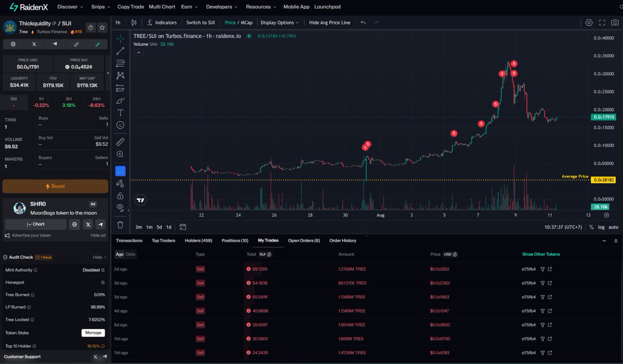Toggle Price / MCap chart mode
623x364 pixels.
click(238, 22)
